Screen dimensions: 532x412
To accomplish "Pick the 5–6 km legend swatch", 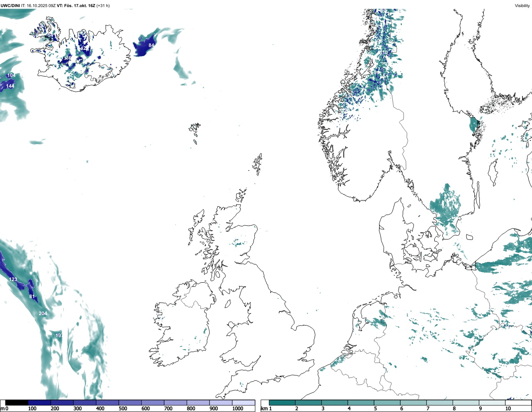I will pyautogui.click(x=387, y=402).
